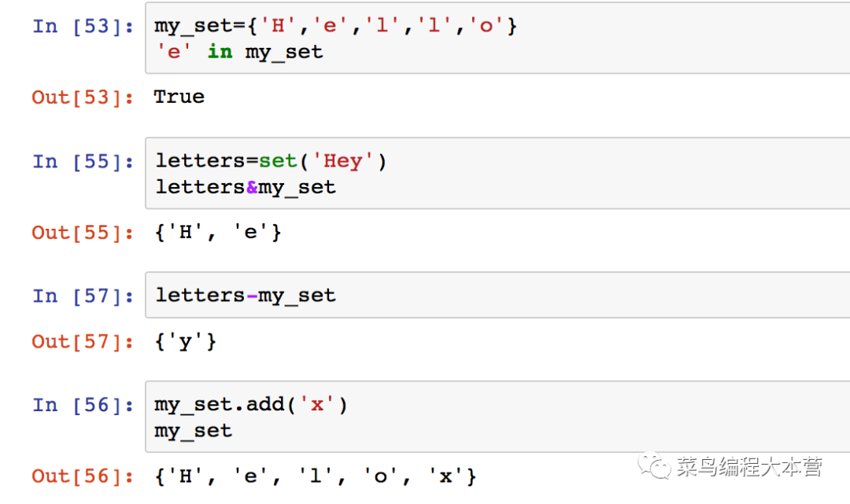Viewport: 850px width, 504px height.
Task: Click the 菜鸟编程大本营 watermark text
Action: pos(748,468)
